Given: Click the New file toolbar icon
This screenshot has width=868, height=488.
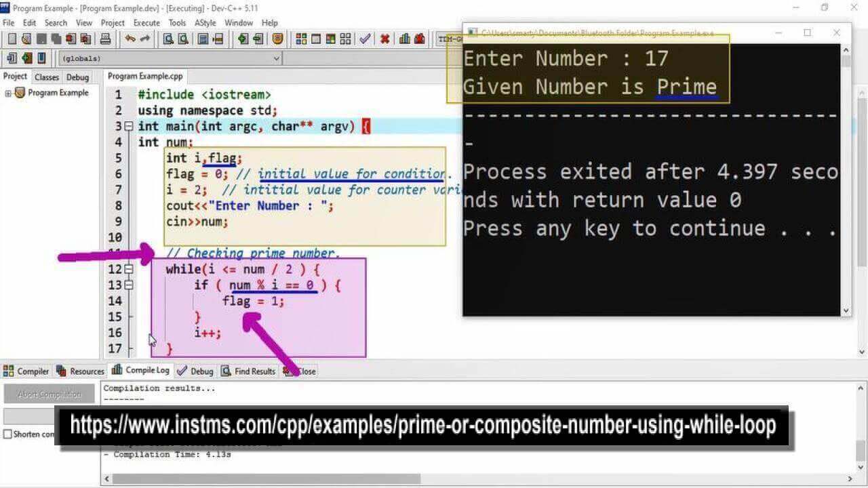Looking at the screenshot, I should pyautogui.click(x=12, y=39).
